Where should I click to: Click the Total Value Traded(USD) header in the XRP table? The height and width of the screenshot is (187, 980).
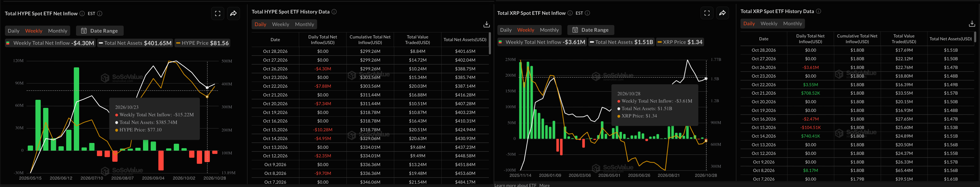(x=904, y=39)
